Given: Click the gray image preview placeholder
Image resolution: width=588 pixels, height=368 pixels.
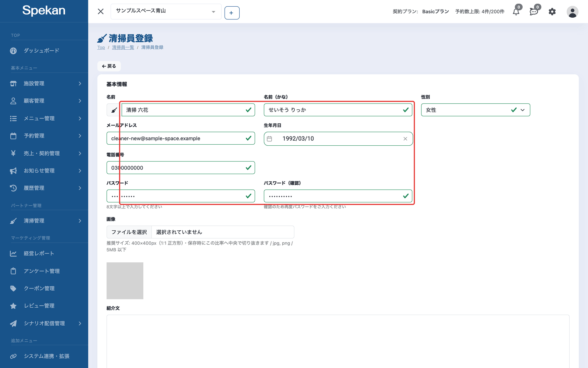Looking at the screenshot, I should [125, 281].
